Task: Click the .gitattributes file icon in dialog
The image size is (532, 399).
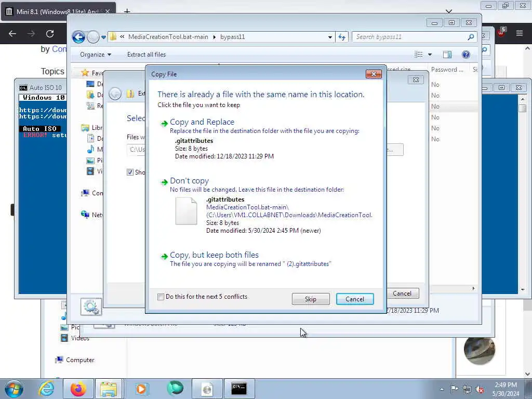Action: tap(186, 211)
